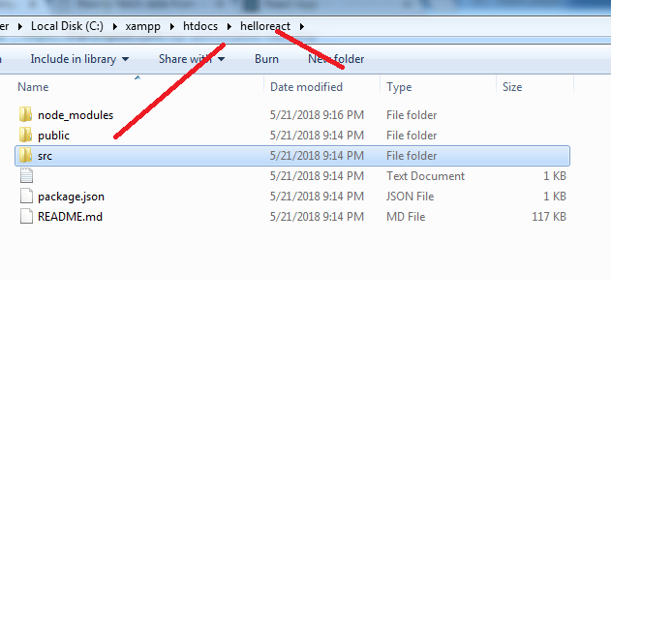
Task: Sort by Size column header
Action: 512,87
